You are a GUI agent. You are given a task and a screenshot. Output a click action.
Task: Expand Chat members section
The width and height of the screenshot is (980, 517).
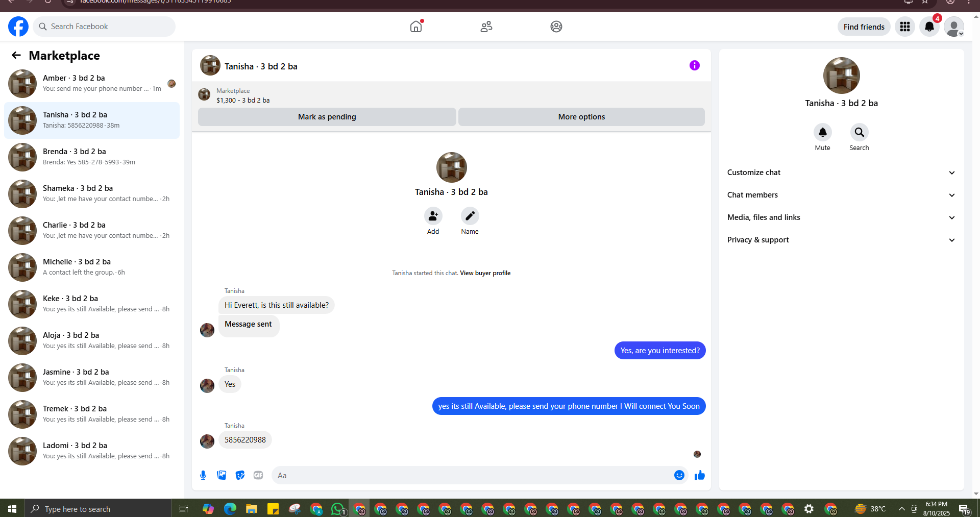click(x=841, y=195)
